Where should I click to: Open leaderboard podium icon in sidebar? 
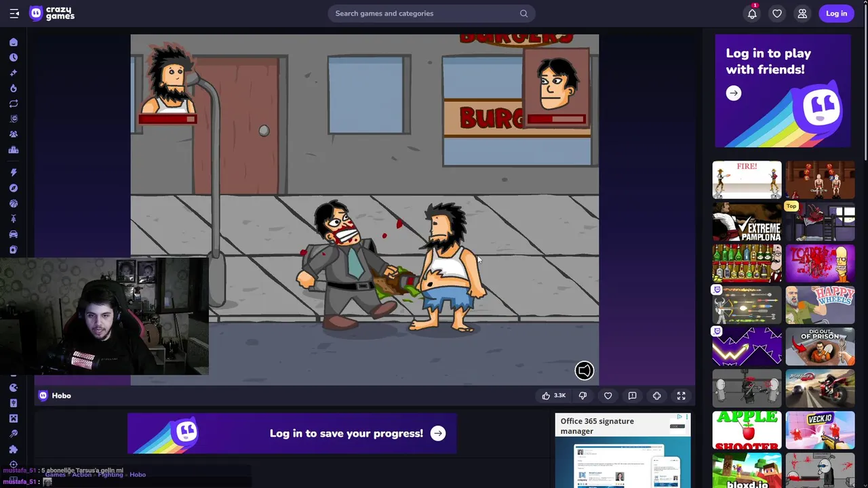[14, 150]
